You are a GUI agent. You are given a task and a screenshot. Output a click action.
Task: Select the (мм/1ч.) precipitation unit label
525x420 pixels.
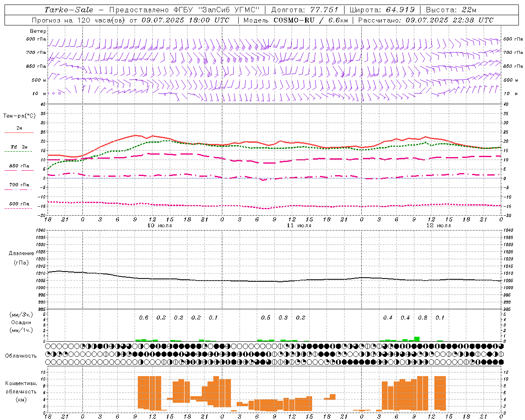[x=21, y=330]
